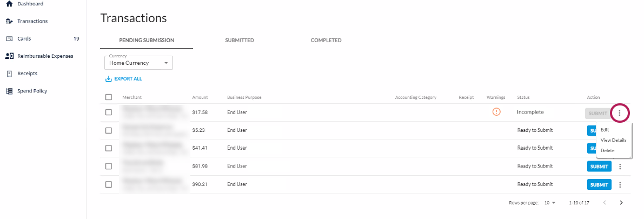
Task: Click the orange warning icon on $17.58 row
Action: click(496, 112)
